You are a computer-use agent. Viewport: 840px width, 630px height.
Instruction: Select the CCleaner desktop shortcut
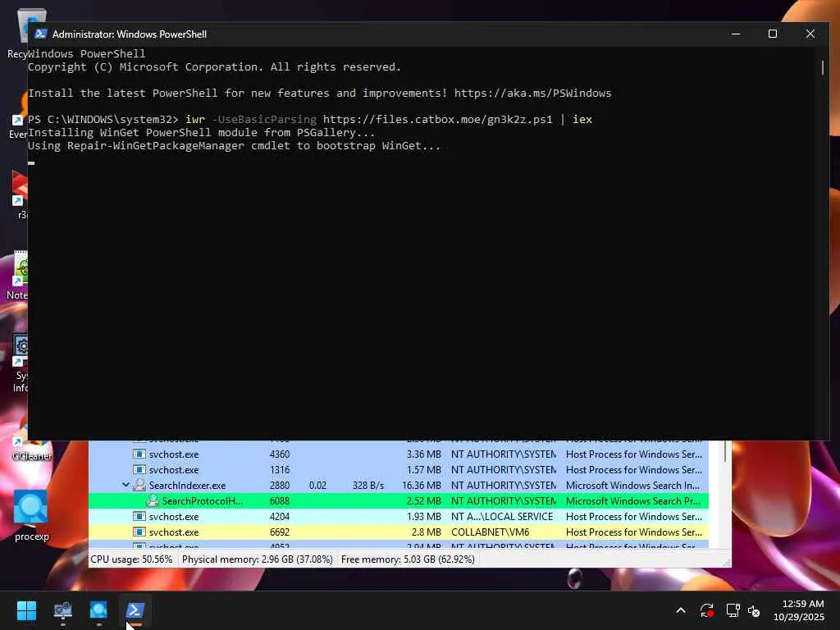pyautogui.click(x=31, y=449)
